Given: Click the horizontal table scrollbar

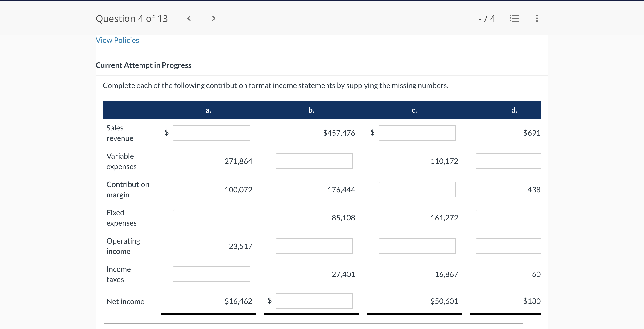Looking at the screenshot, I should coord(313,323).
